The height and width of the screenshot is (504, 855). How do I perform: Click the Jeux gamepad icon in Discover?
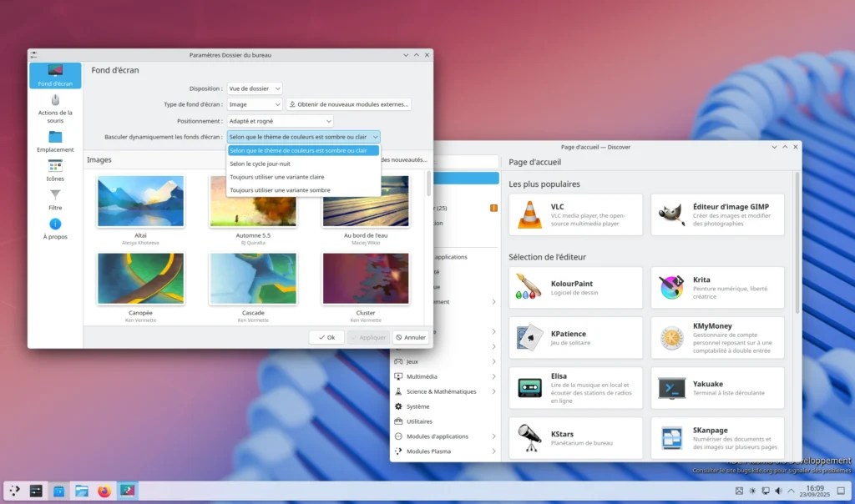coord(398,361)
